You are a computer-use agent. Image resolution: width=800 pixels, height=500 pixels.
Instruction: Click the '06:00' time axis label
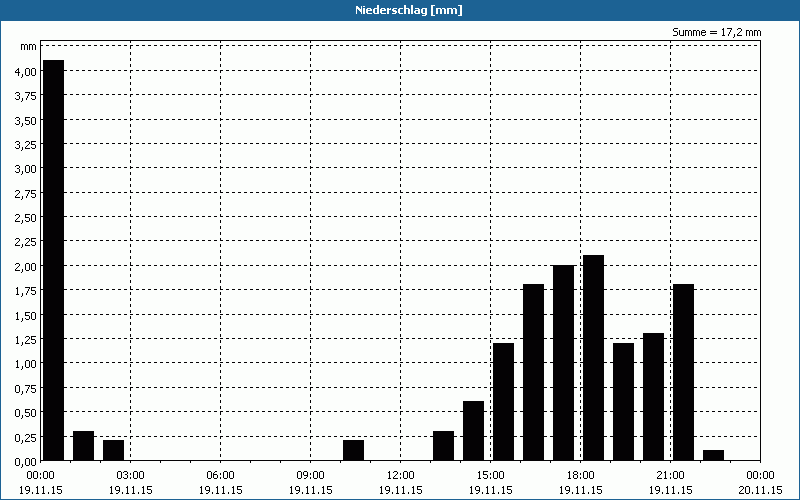click(x=220, y=476)
